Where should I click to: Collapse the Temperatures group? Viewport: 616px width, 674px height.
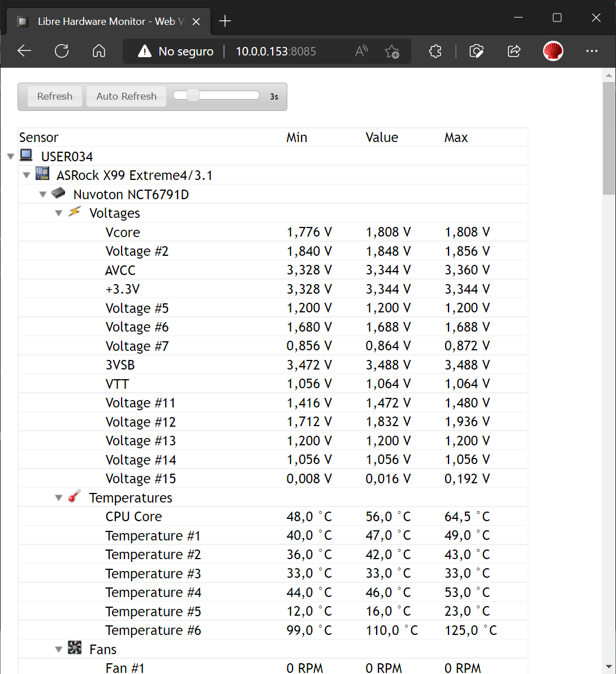[59, 498]
